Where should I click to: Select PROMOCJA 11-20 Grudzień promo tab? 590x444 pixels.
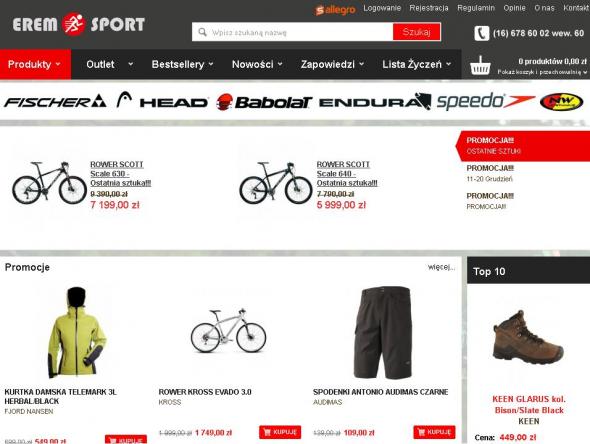(x=490, y=173)
